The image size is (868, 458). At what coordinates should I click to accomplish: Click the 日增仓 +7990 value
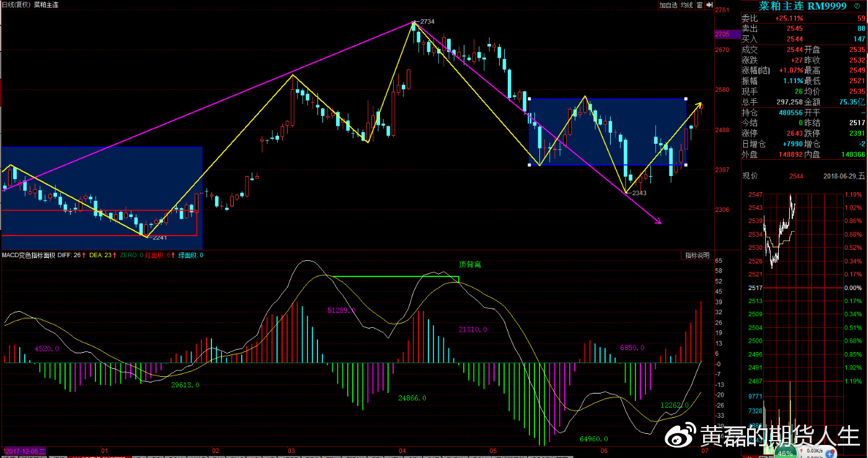[x=792, y=144]
